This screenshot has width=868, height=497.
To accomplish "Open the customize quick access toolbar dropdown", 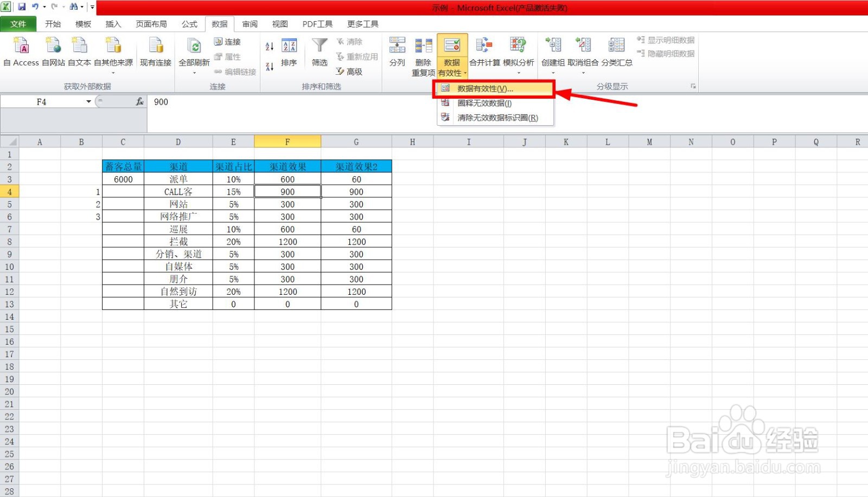I will point(92,7).
